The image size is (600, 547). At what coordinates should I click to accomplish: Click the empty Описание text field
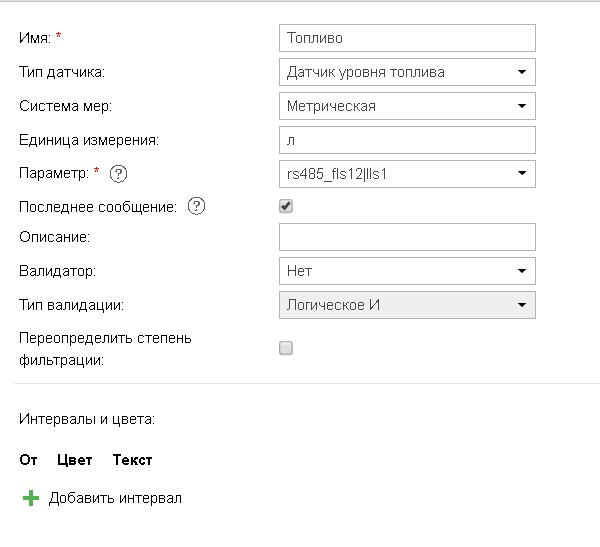point(407,237)
